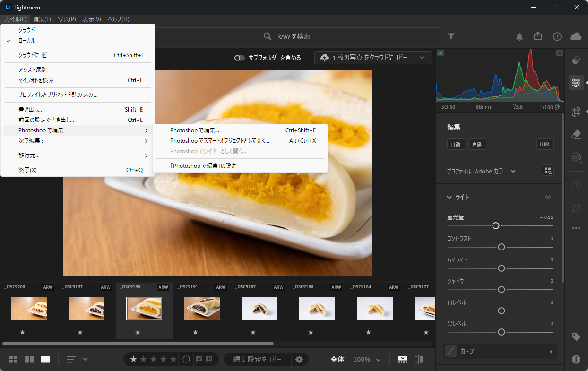588x371 pixels.
Task: Open sort order dropdown
Action: pyautogui.click(x=77, y=359)
